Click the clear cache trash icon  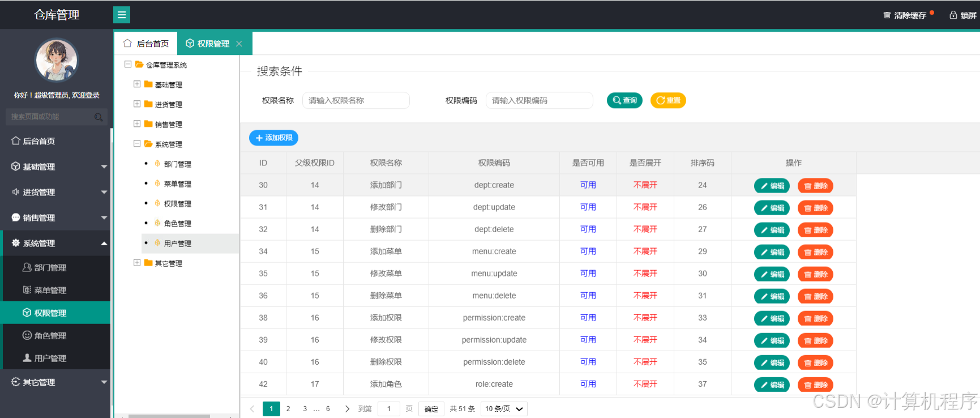(x=887, y=15)
